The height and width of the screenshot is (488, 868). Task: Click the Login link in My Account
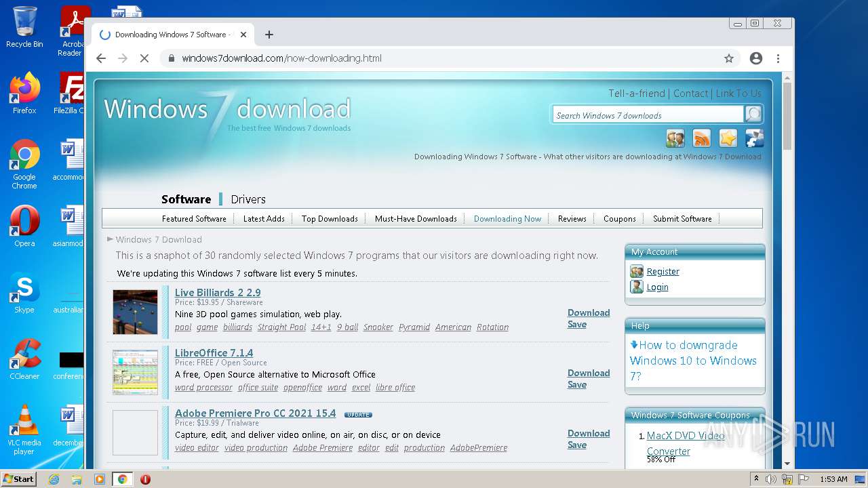[657, 287]
